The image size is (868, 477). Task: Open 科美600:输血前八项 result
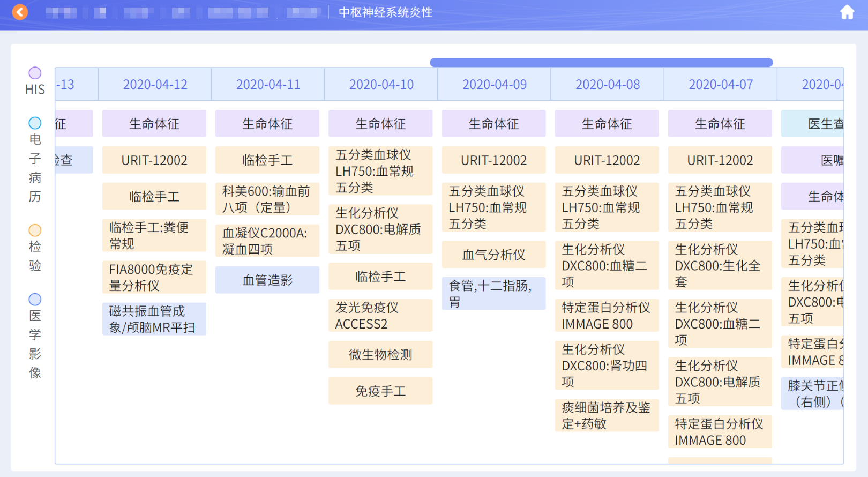coord(267,199)
